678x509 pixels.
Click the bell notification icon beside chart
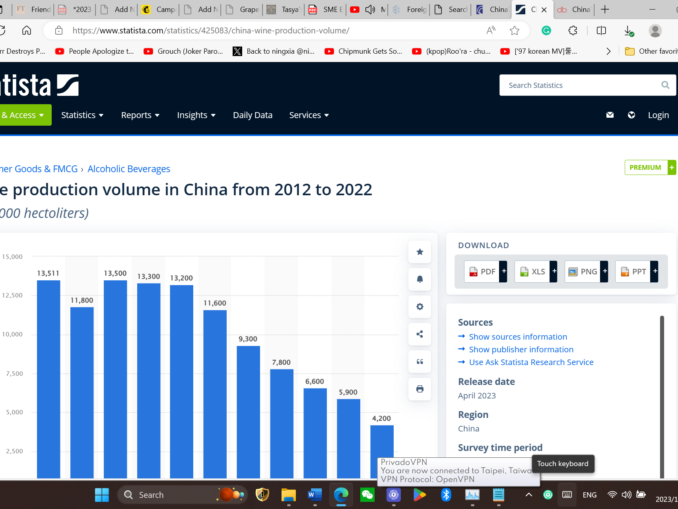[420, 279]
